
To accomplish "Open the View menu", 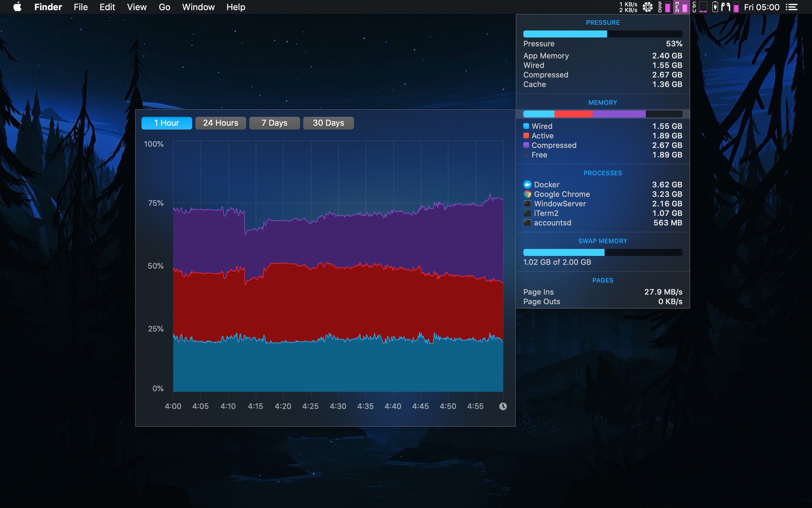I will [x=136, y=7].
